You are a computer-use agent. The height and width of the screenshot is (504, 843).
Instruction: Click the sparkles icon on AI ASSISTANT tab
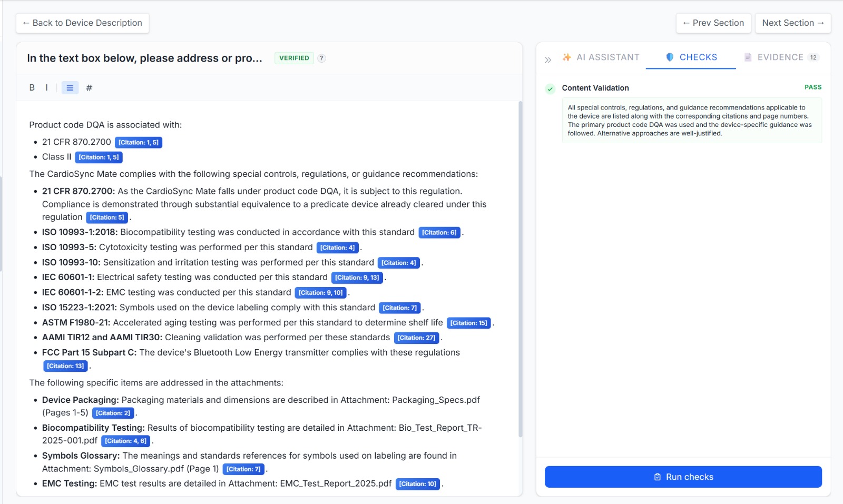(567, 57)
